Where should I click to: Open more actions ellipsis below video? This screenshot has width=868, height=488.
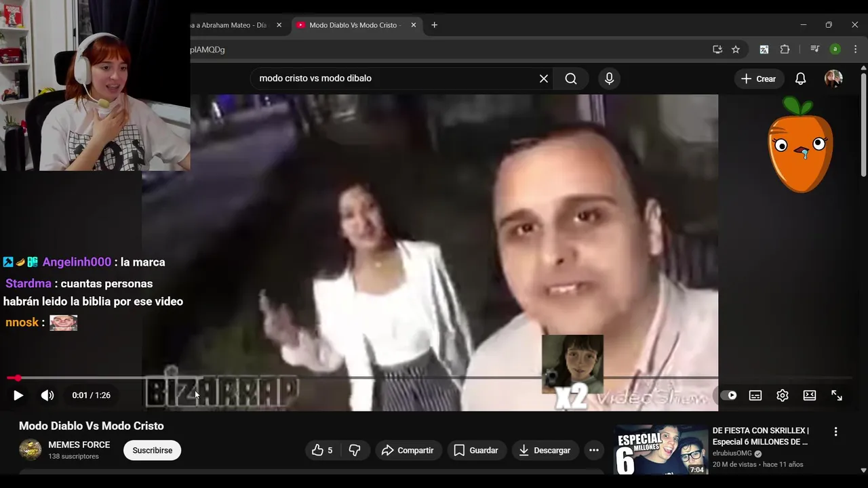click(594, 450)
